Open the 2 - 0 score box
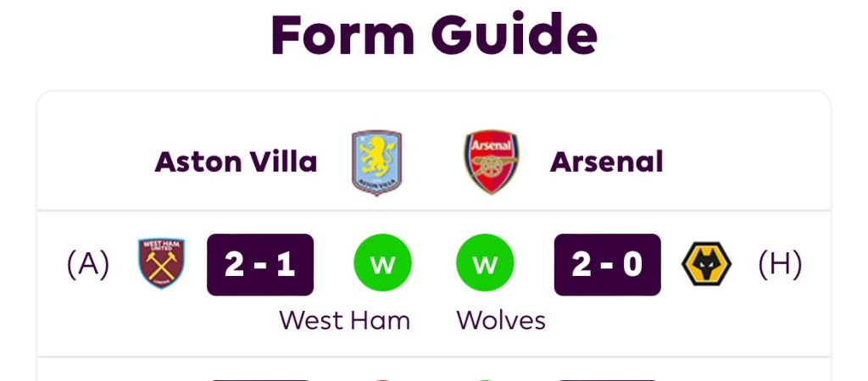868x381 pixels. (x=607, y=264)
